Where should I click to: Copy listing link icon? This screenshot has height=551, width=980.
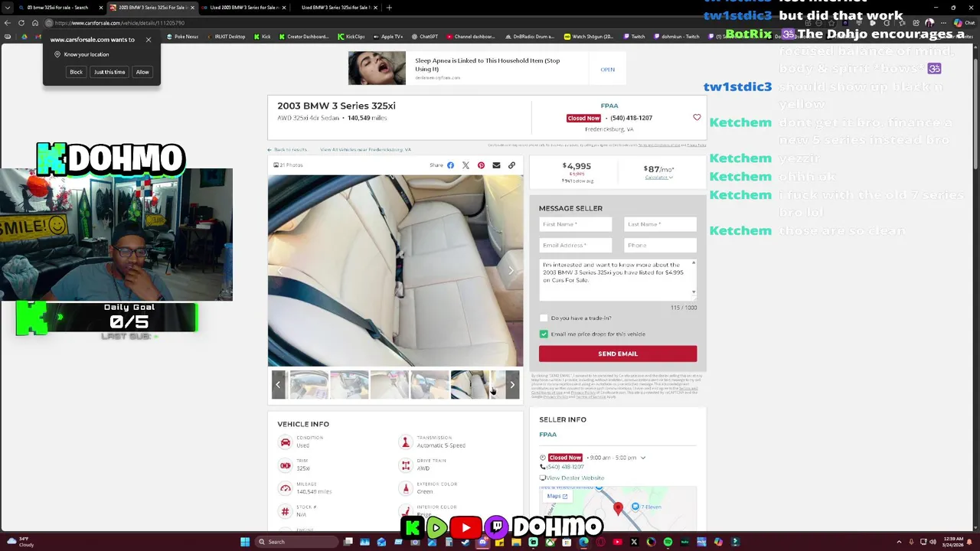[x=511, y=165]
